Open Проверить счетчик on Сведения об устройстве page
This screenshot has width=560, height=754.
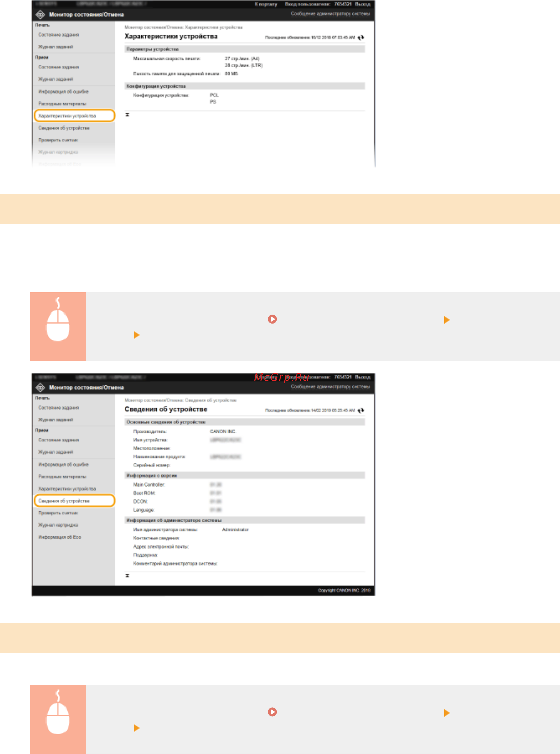point(58,513)
